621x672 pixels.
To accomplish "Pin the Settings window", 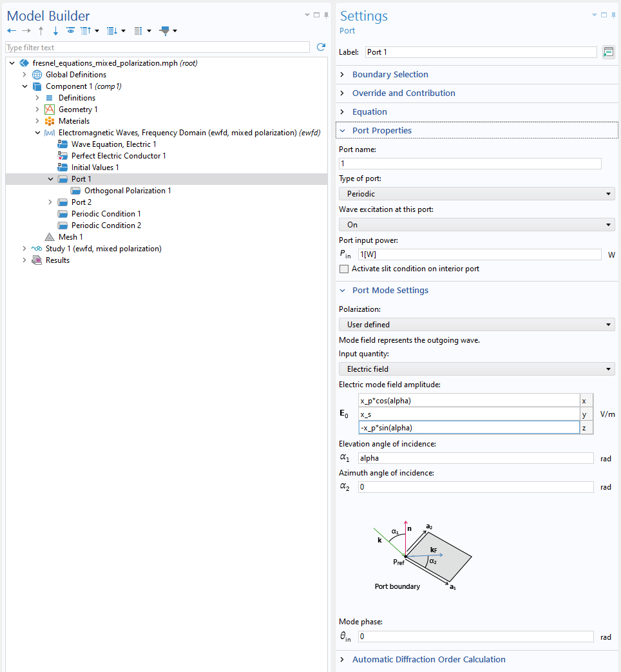I will [614, 15].
